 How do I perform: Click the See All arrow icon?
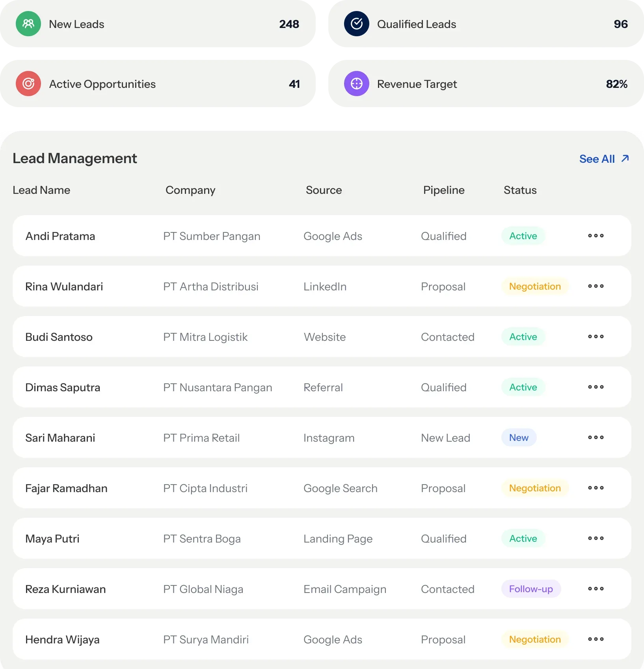625,158
